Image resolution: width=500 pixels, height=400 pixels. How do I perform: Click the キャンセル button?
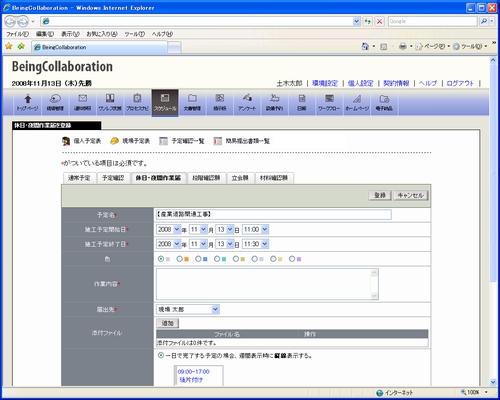click(411, 195)
